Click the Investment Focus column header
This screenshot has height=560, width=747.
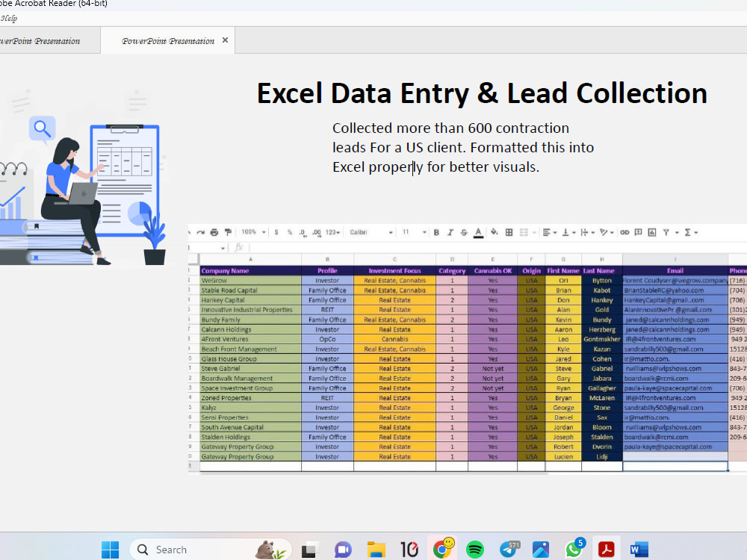[394, 270]
